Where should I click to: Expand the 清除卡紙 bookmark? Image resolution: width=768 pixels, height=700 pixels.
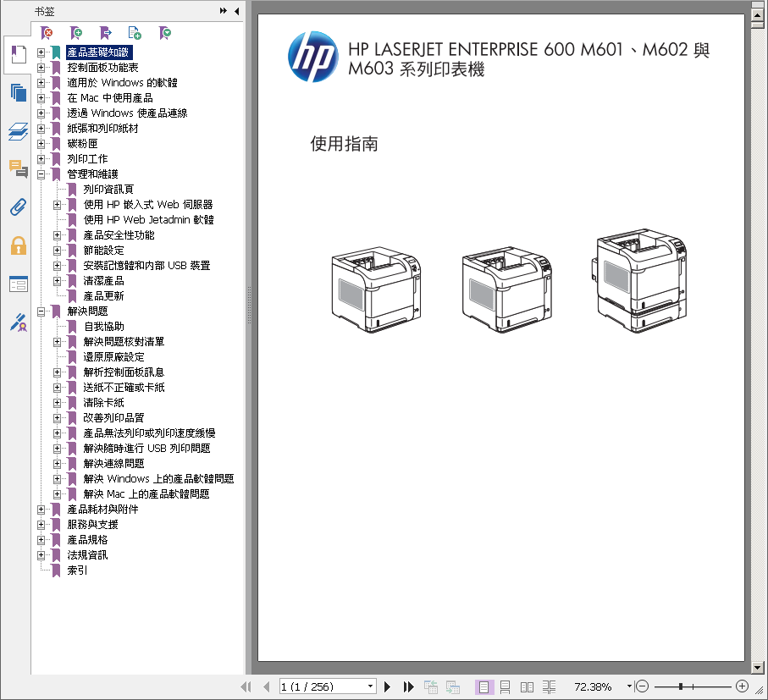click(58, 403)
